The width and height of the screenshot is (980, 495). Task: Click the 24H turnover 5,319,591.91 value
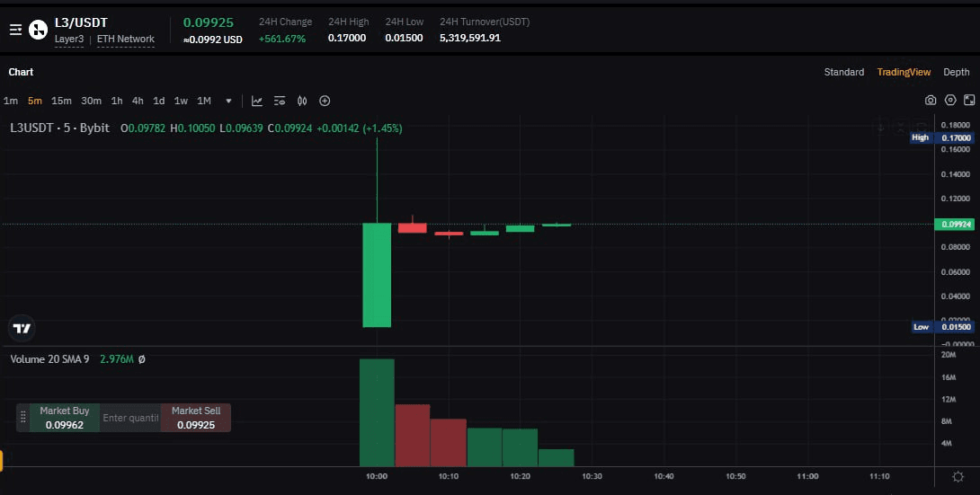click(x=470, y=38)
